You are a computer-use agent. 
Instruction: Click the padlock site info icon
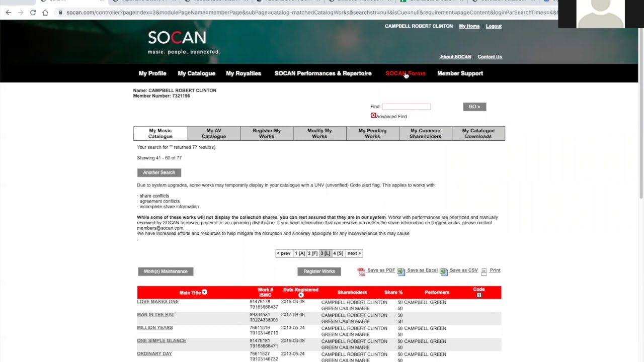60,12
